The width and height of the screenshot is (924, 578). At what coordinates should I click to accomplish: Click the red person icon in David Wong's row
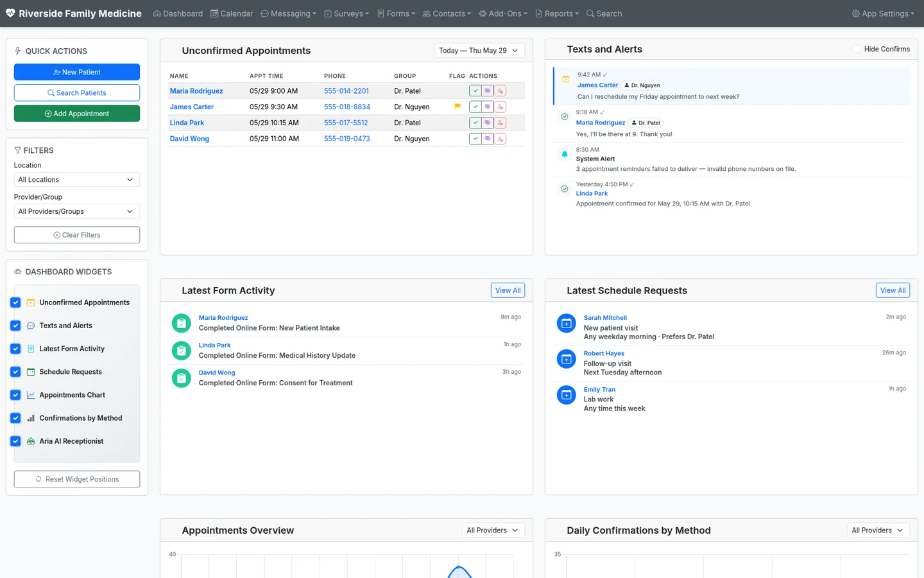[x=500, y=139]
